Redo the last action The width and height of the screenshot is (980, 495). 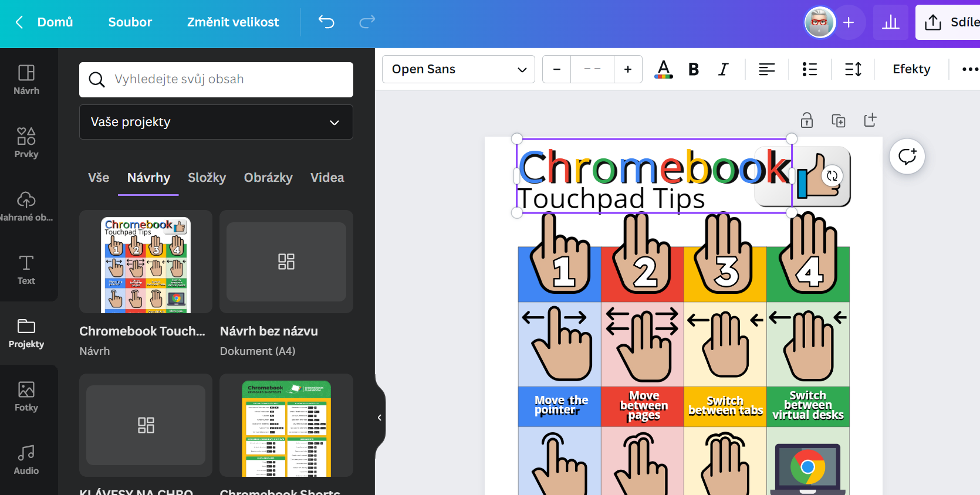point(367,22)
